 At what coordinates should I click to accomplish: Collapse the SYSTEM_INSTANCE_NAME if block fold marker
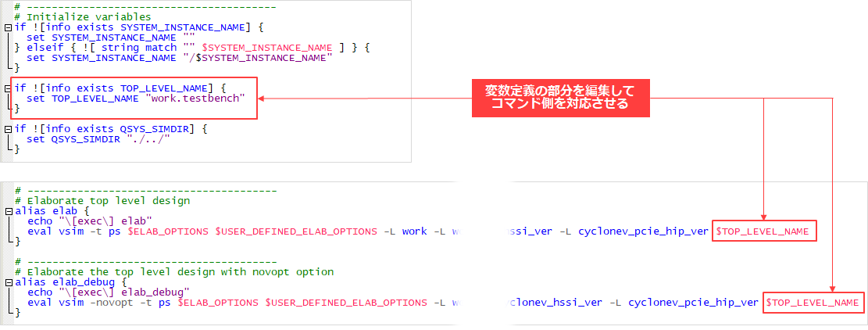click(8, 27)
